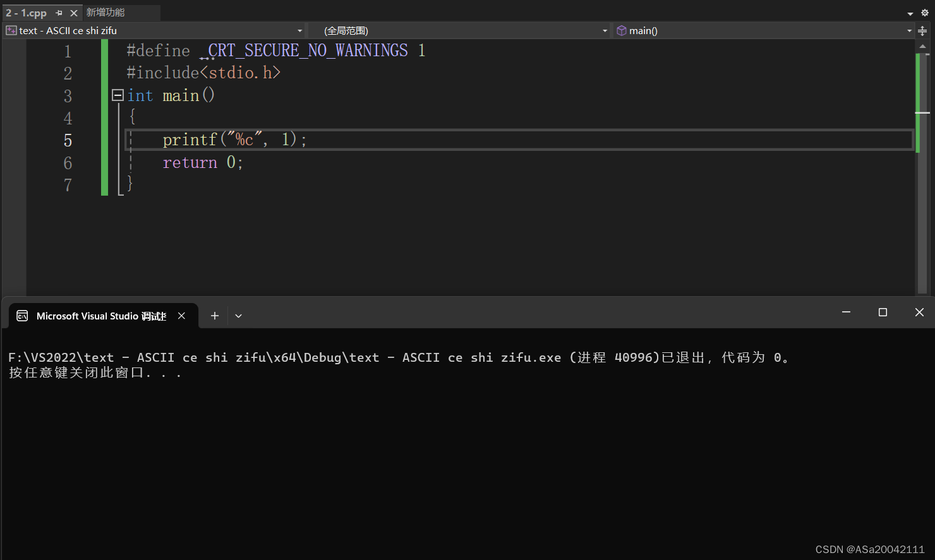Click the project icon beside 'text - ASCII ce shi zifu'
The height and width of the screenshot is (560, 935).
pyautogui.click(x=11, y=30)
